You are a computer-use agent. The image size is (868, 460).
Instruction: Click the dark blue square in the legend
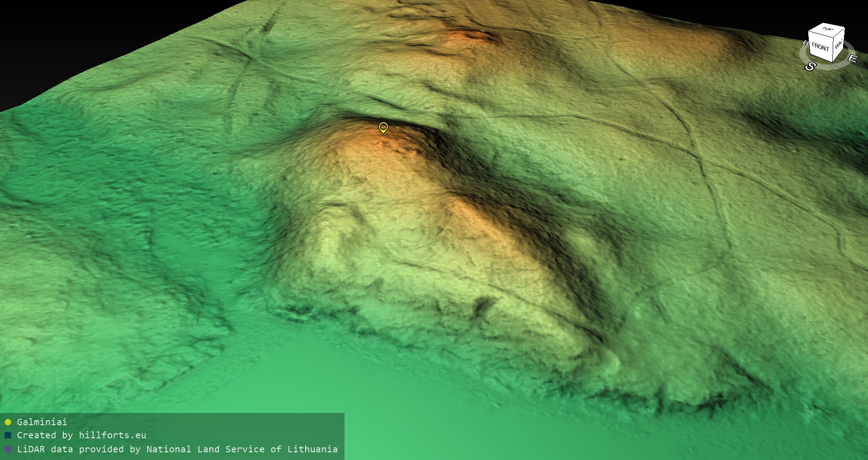pos(8,436)
